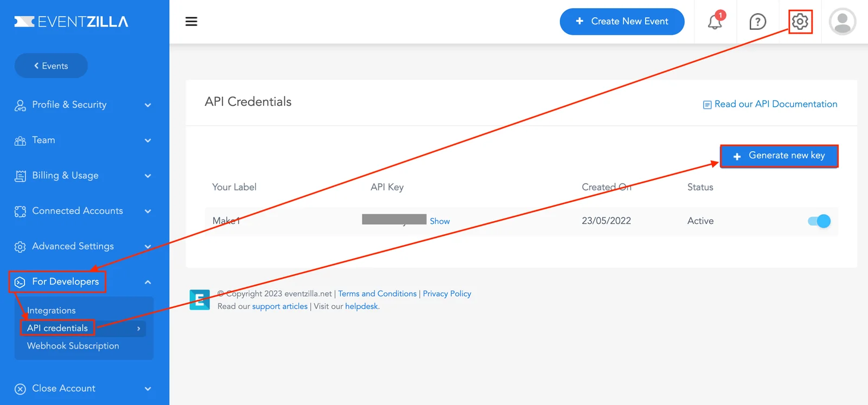
Task: Open the hamburger menu icon
Action: click(191, 22)
